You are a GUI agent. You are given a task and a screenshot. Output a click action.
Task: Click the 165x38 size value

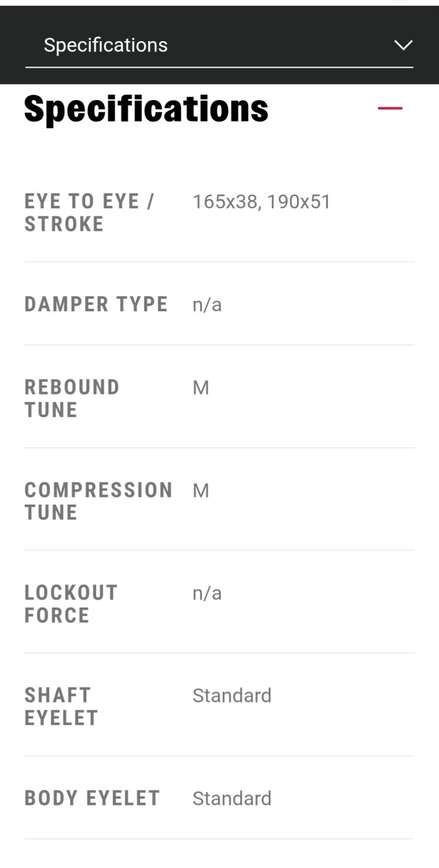pos(224,202)
